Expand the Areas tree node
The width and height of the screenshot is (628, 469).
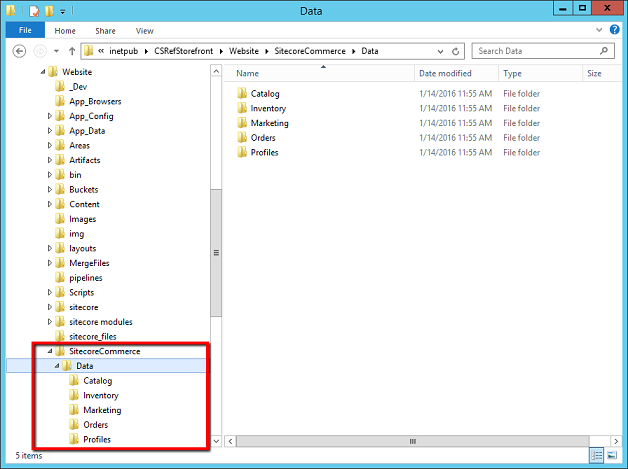pyautogui.click(x=50, y=145)
